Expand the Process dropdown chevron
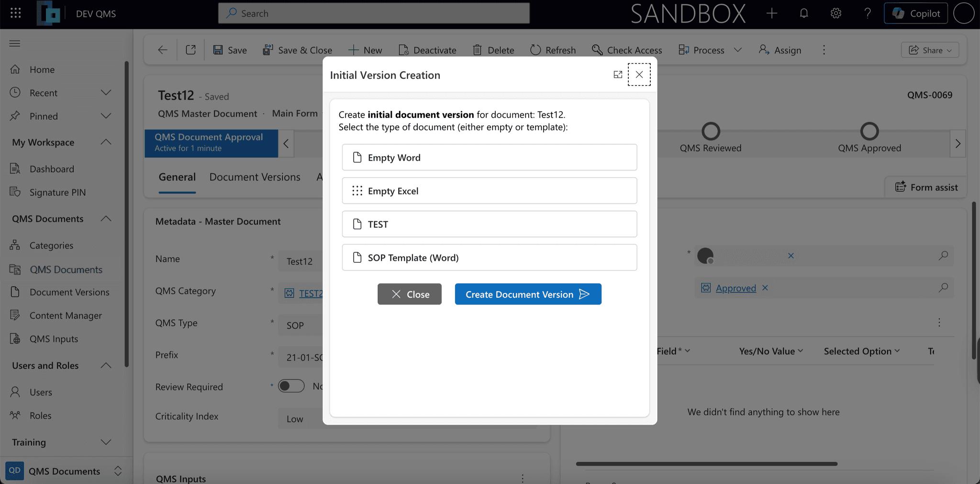This screenshot has height=484, width=980. click(x=738, y=50)
